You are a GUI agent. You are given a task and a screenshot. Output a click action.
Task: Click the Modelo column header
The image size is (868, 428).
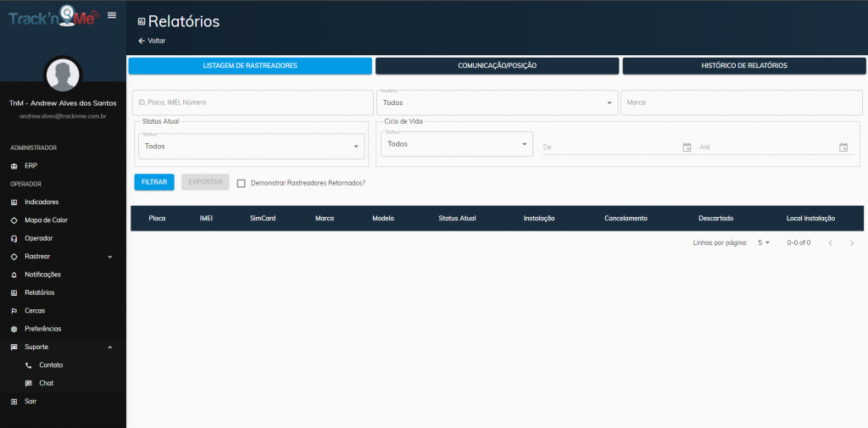coord(383,219)
